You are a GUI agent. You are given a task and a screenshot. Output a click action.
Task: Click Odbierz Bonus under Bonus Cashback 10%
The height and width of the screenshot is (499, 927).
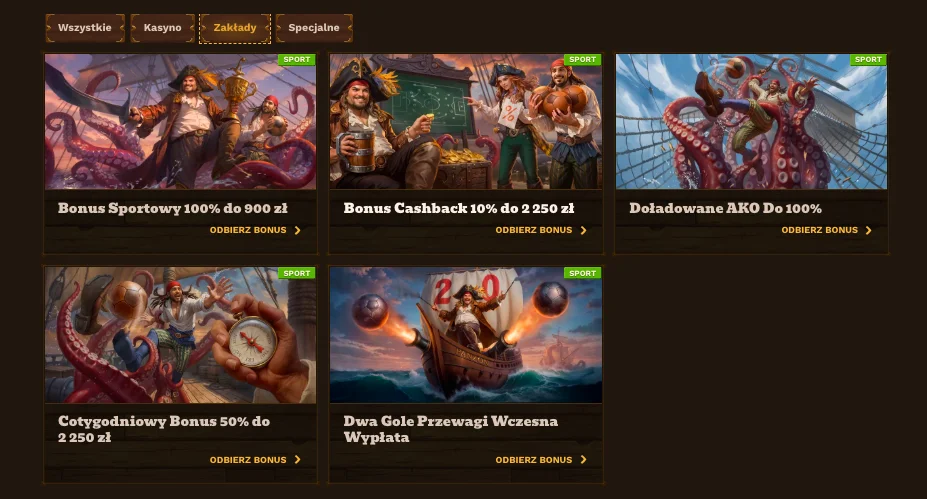(541, 230)
